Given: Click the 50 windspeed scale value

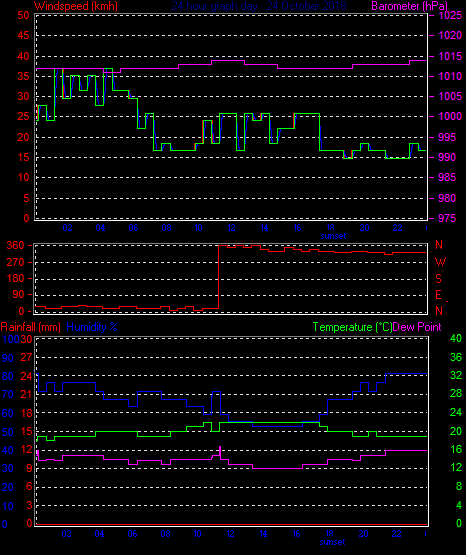Looking at the screenshot, I should (x=23, y=15).
